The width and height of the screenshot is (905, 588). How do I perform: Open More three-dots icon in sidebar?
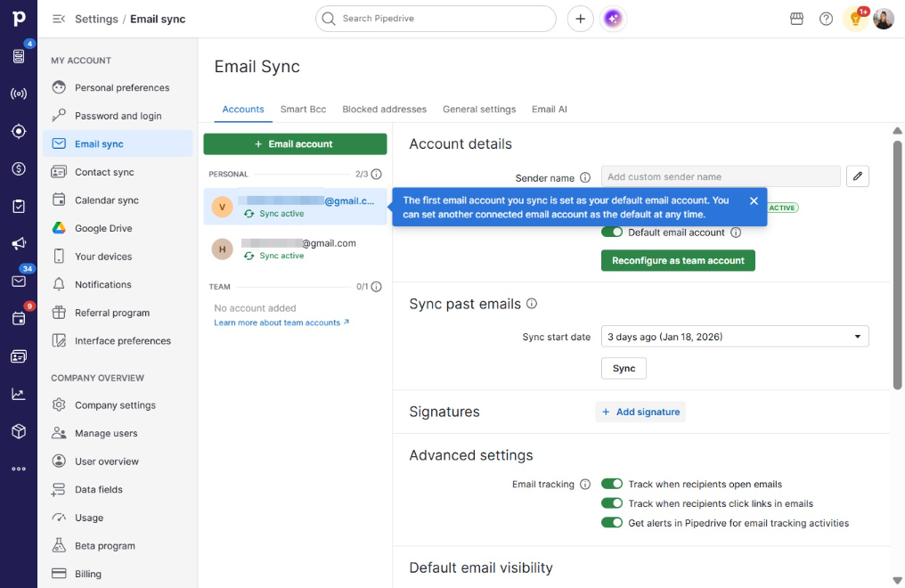(x=19, y=469)
